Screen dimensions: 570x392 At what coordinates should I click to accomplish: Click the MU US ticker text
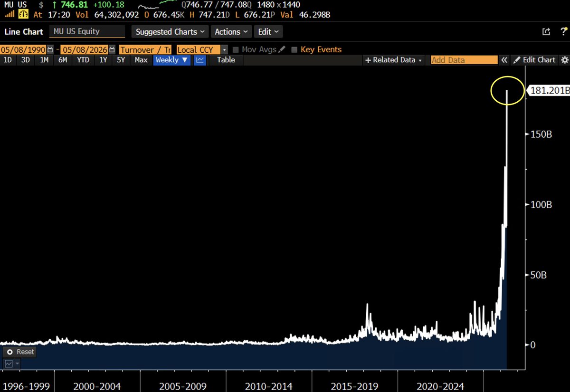(x=15, y=6)
